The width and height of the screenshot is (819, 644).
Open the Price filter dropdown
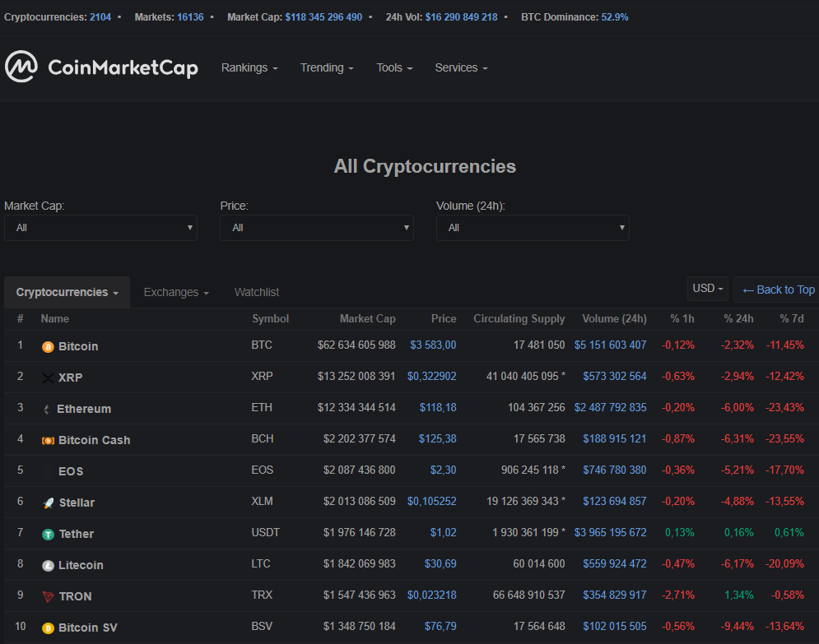tap(316, 228)
